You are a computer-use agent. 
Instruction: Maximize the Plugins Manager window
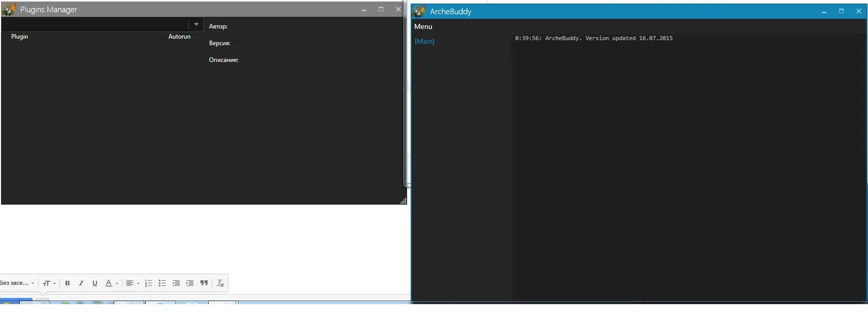(381, 9)
